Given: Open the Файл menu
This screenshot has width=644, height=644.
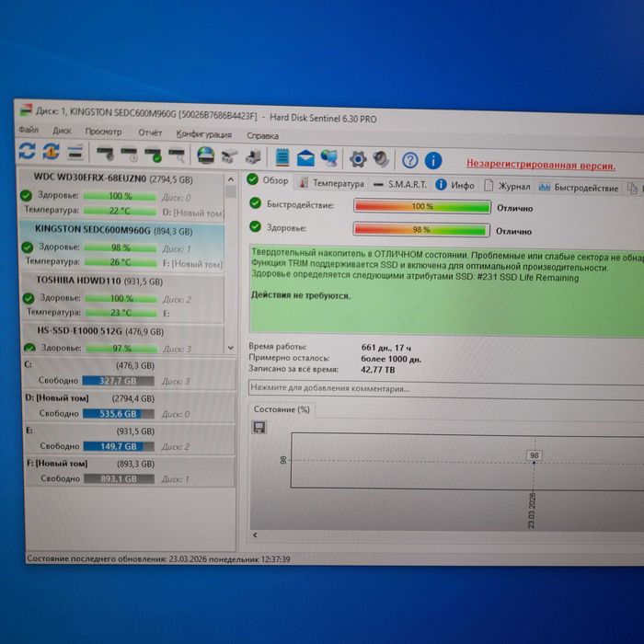Looking at the screenshot, I should (29, 130).
